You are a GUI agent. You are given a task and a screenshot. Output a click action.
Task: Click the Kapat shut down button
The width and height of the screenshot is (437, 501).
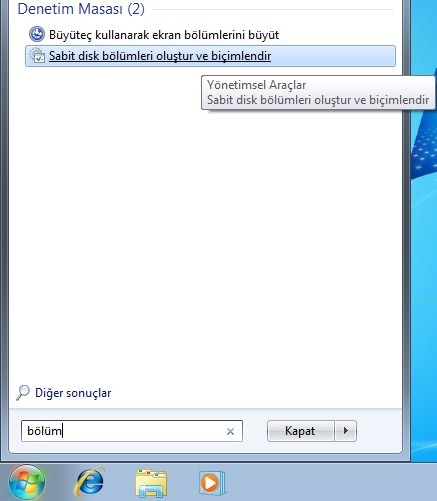pyautogui.click(x=300, y=431)
